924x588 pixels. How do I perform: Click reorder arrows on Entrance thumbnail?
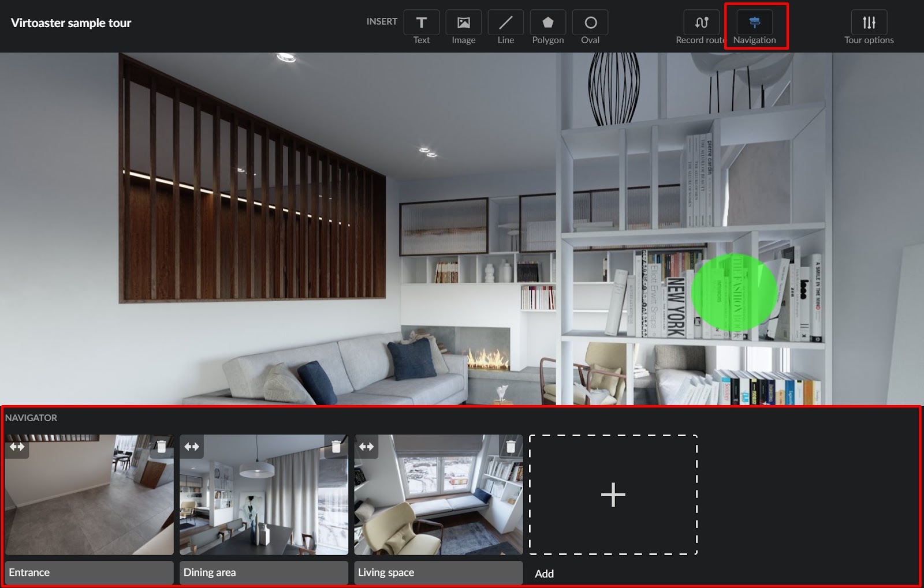(x=17, y=447)
